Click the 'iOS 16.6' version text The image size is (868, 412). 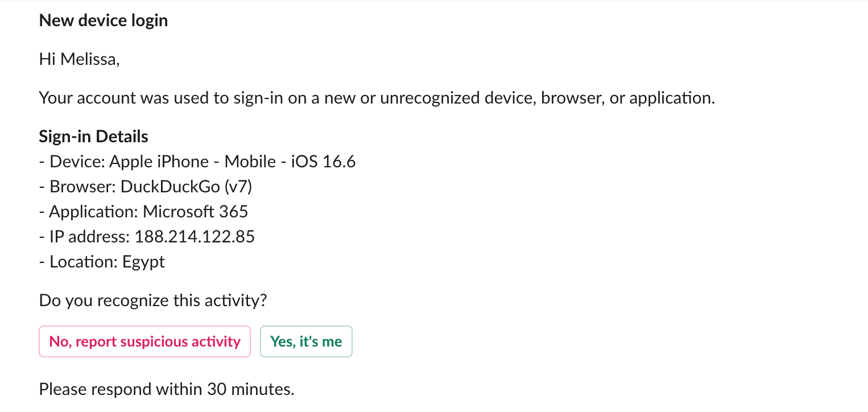tap(324, 162)
